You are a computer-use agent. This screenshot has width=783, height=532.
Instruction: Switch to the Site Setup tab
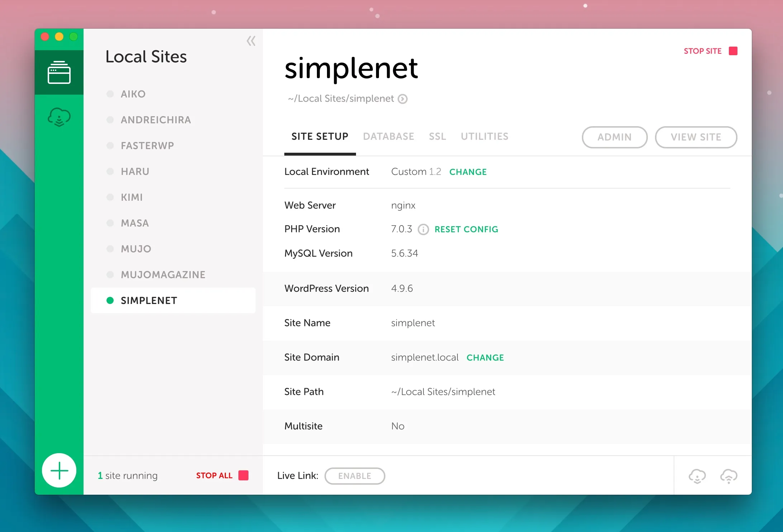[320, 137]
